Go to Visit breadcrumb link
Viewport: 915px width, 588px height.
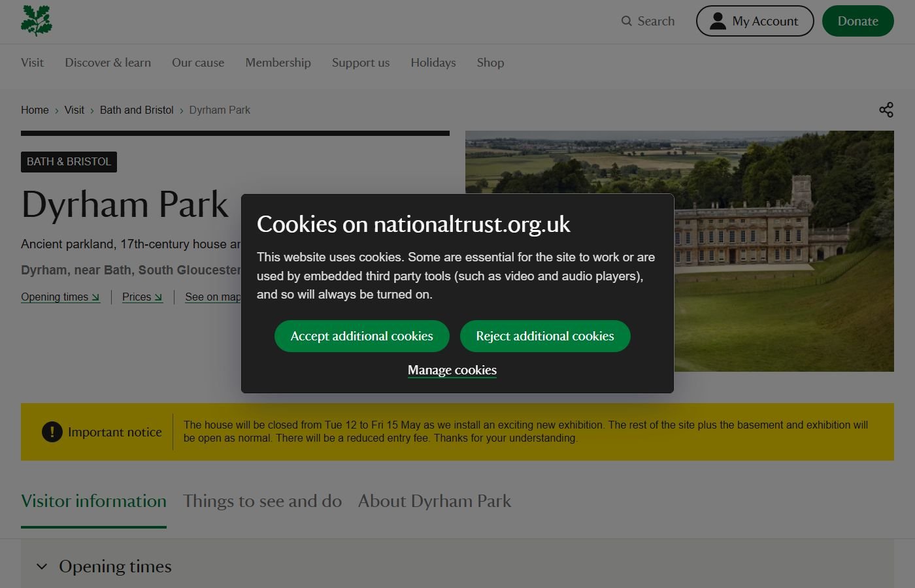click(x=74, y=110)
